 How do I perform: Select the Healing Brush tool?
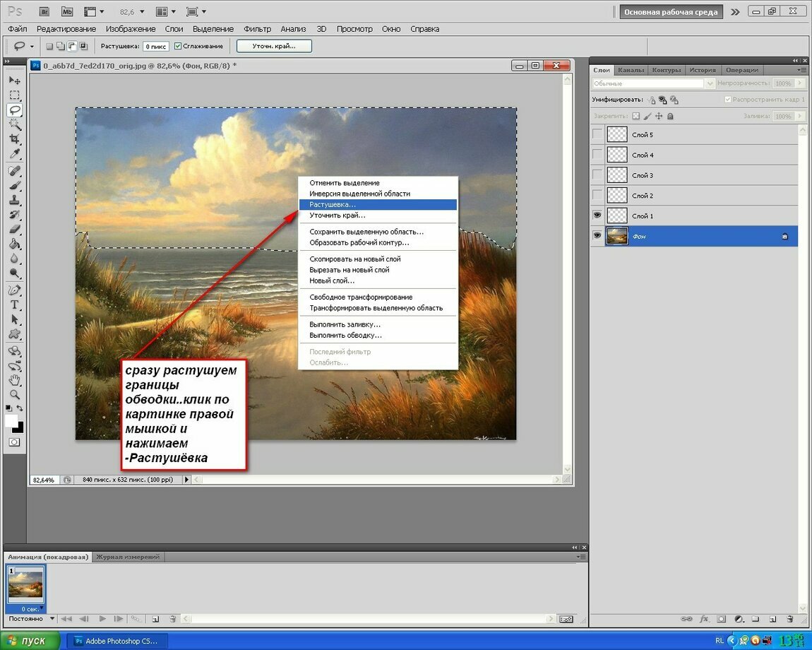[15, 171]
